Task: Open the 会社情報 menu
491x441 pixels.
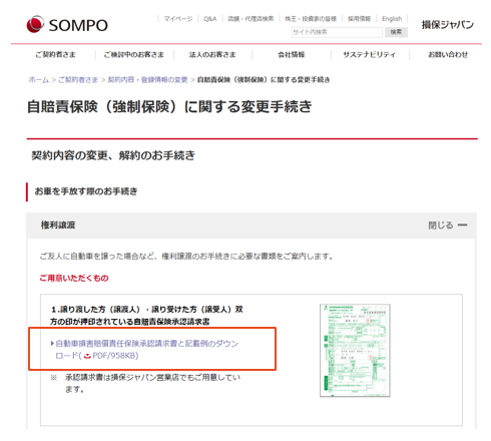Action: click(x=291, y=54)
